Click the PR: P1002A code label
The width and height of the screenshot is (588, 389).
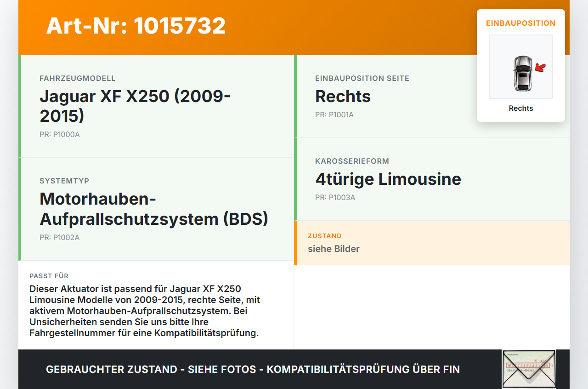[x=60, y=237]
